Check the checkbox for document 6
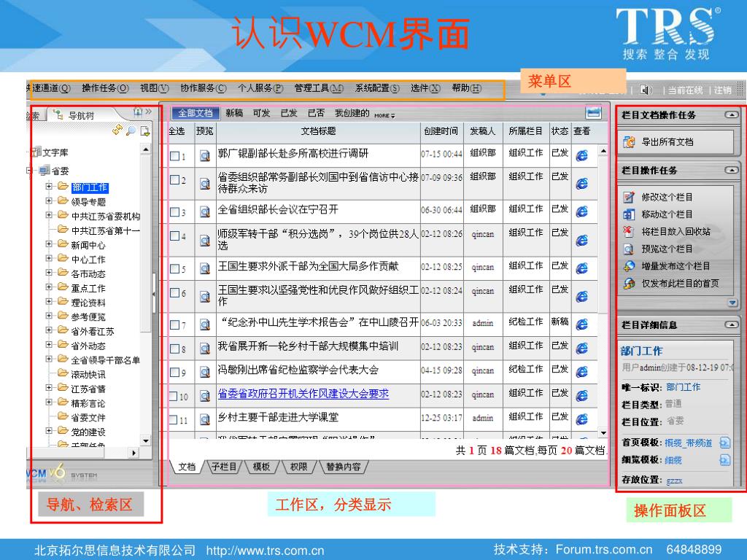 click(x=175, y=292)
